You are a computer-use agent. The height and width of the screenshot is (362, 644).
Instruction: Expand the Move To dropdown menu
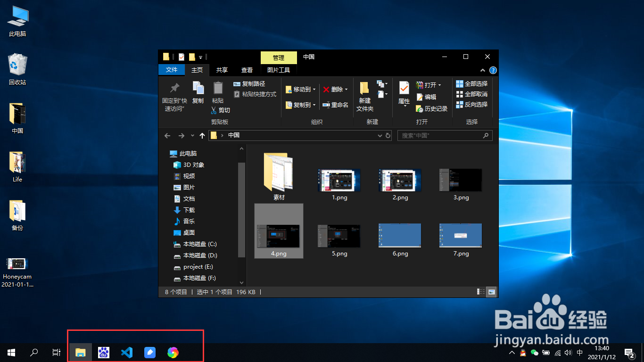click(313, 89)
